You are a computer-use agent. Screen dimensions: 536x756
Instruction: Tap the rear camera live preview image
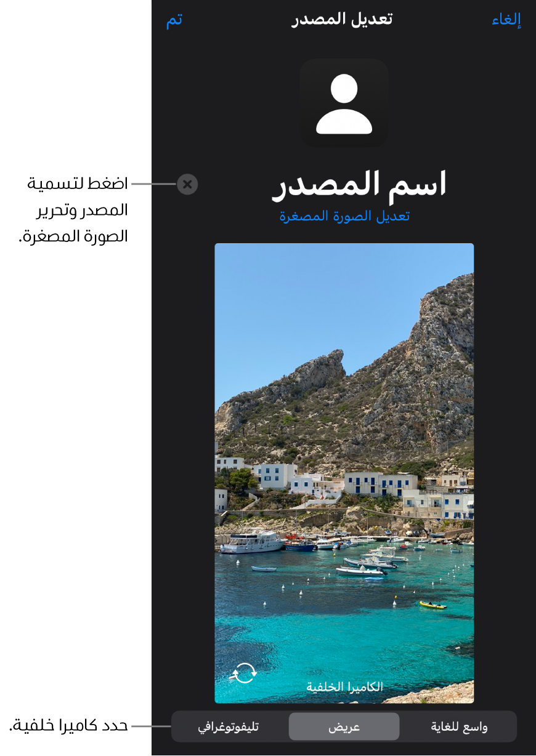(344, 473)
